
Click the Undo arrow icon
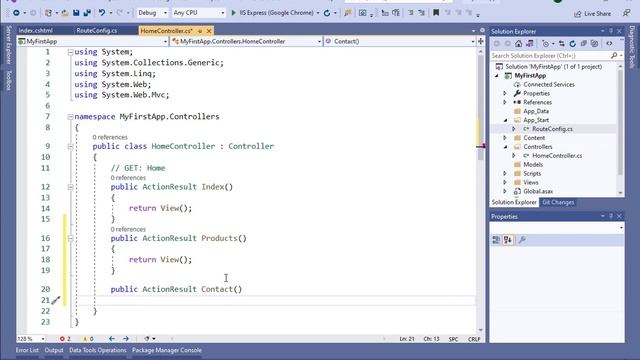pos(102,13)
